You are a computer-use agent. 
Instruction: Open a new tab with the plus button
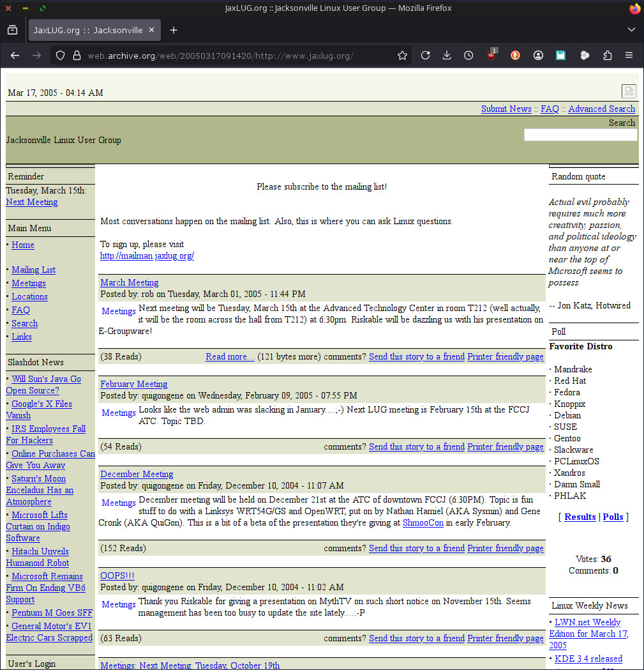coord(174,30)
